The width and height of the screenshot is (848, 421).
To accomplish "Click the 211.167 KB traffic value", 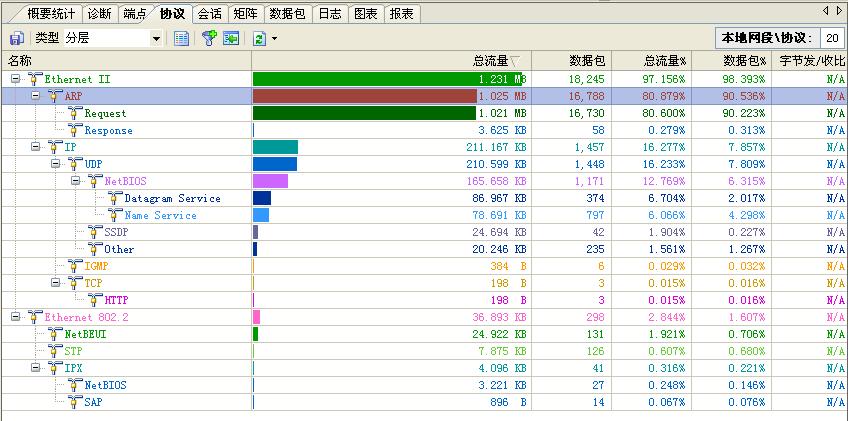I will click(496, 147).
